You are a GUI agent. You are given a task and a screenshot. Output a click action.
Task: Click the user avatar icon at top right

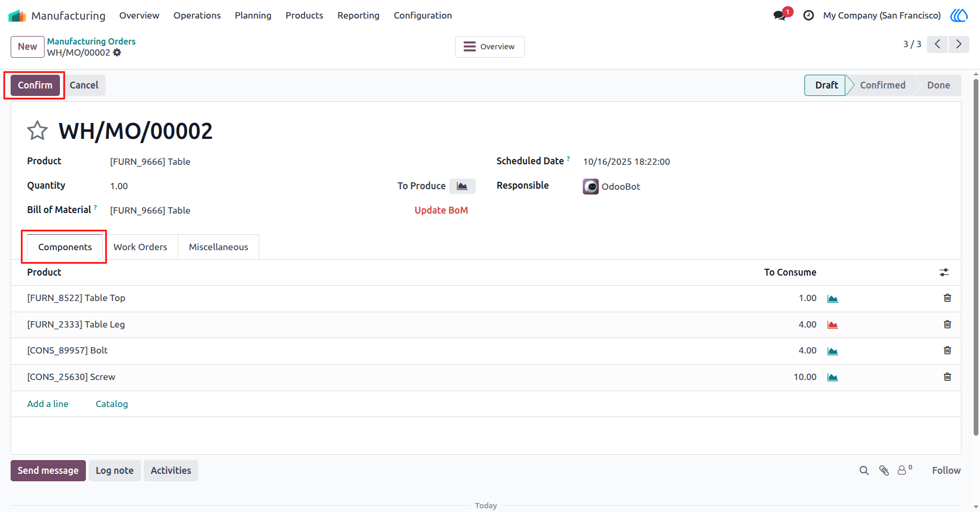point(959,15)
